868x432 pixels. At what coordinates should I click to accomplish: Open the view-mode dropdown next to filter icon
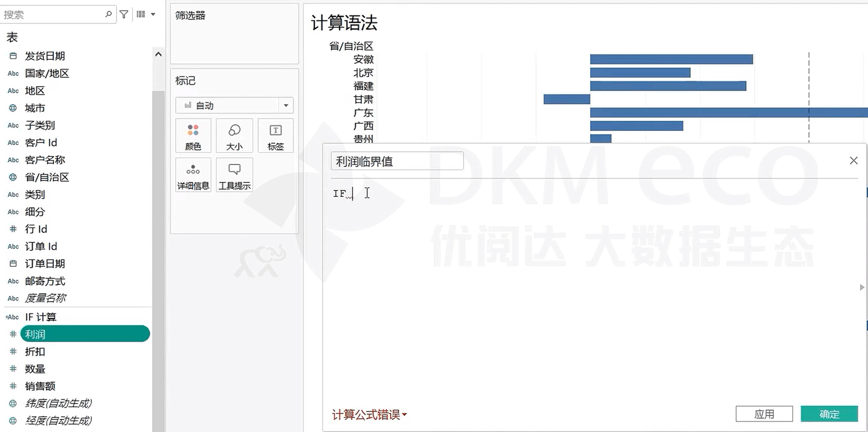pyautogui.click(x=145, y=14)
